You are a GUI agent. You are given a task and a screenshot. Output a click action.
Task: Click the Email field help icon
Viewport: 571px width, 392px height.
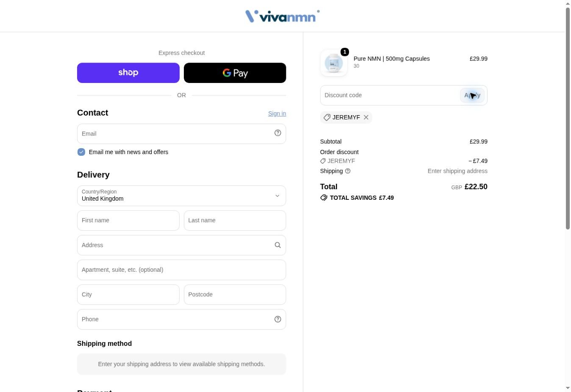[x=278, y=133]
